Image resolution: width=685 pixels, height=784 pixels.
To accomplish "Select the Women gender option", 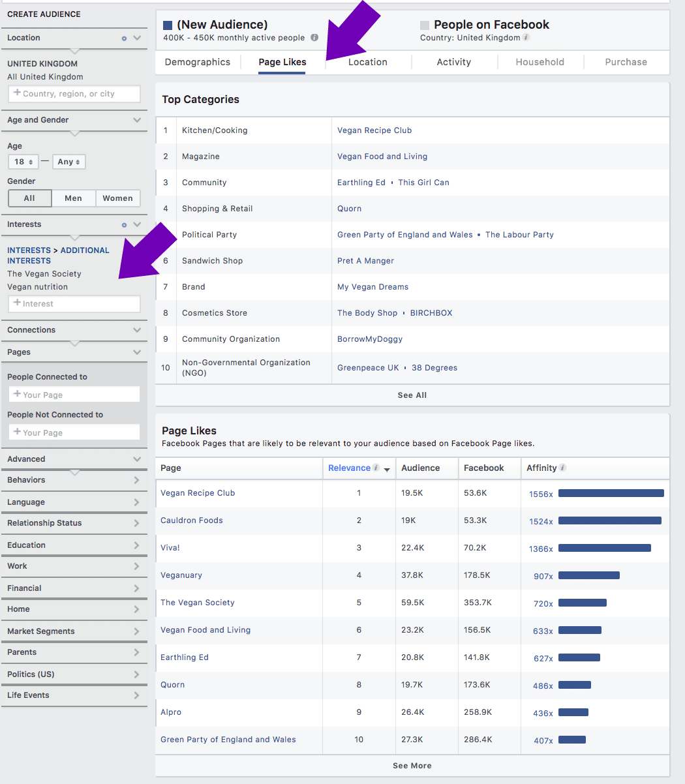I will click(118, 198).
